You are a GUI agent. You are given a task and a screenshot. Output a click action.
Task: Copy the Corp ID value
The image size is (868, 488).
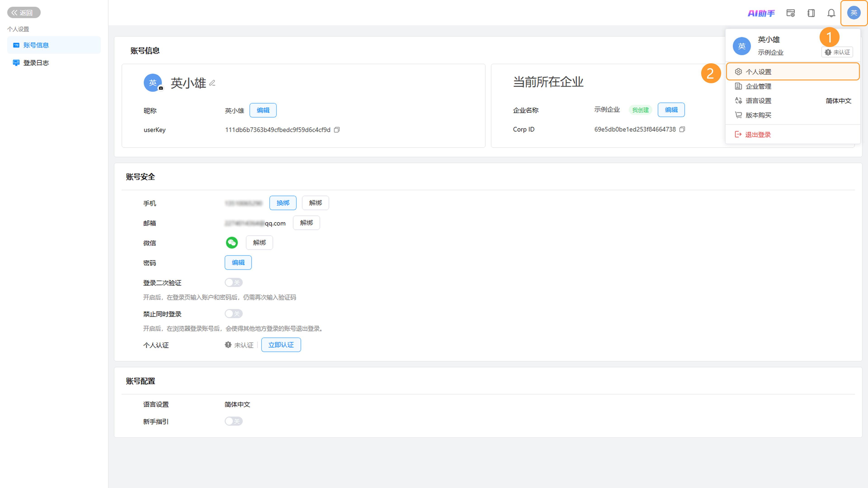click(x=682, y=129)
